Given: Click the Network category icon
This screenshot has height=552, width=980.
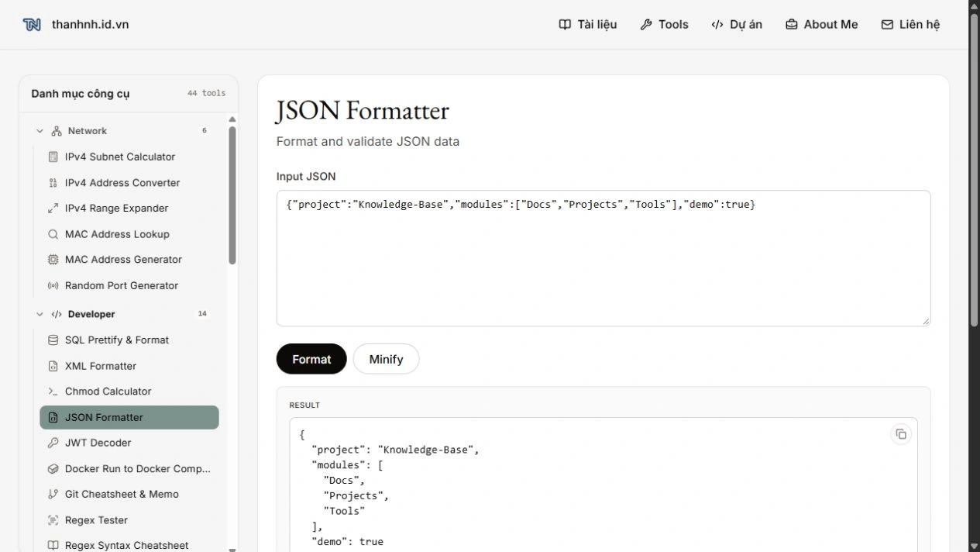Looking at the screenshot, I should (57, 131).
